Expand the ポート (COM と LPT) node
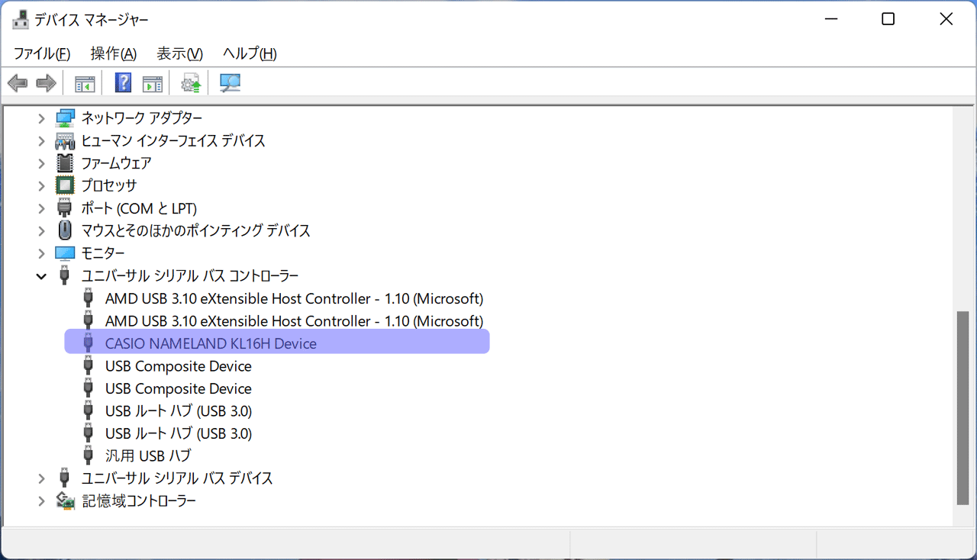Image resolution: width=977 pixels, height=560 pixels. coord(42,208)
